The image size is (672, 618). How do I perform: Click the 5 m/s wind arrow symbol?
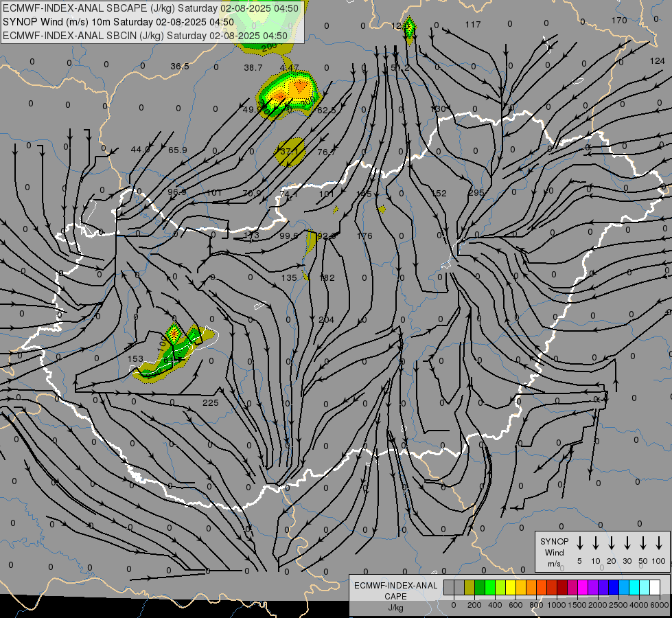tap(579, 543)
